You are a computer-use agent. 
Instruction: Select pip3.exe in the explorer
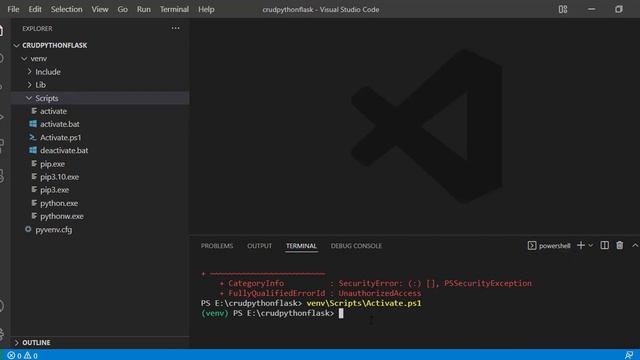(x=54, y=190)
